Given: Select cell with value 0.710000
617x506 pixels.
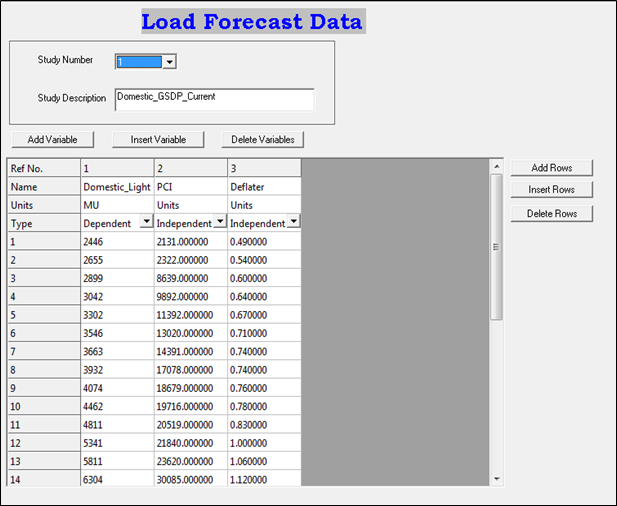Looking at the screenshot, I should click(264, 333).
